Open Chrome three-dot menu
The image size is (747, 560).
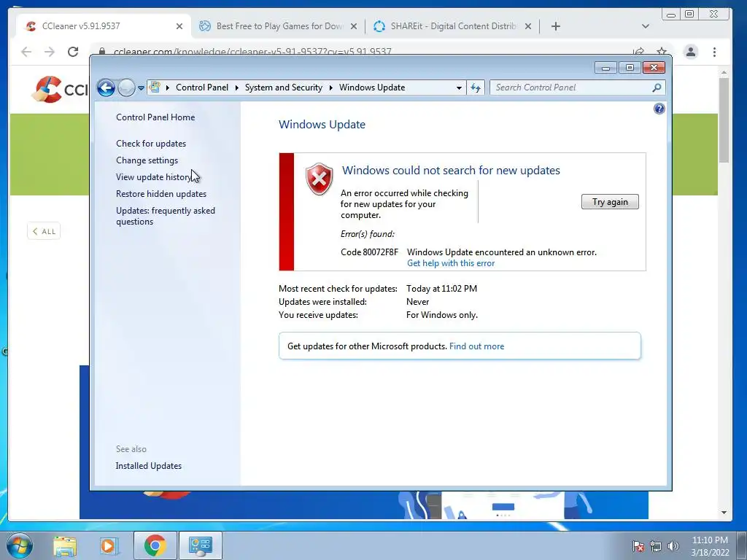pos(714,52)
